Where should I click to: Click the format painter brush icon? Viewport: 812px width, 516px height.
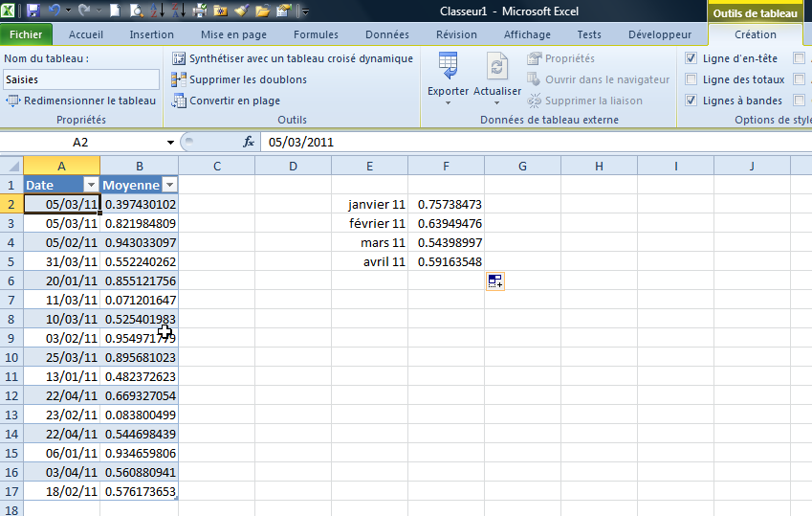click(242, 11)
